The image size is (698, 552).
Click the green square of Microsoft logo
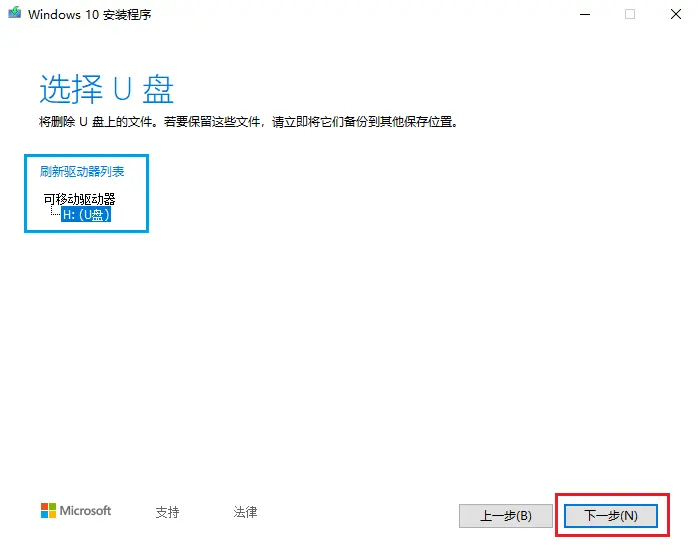tap(52, 507)
